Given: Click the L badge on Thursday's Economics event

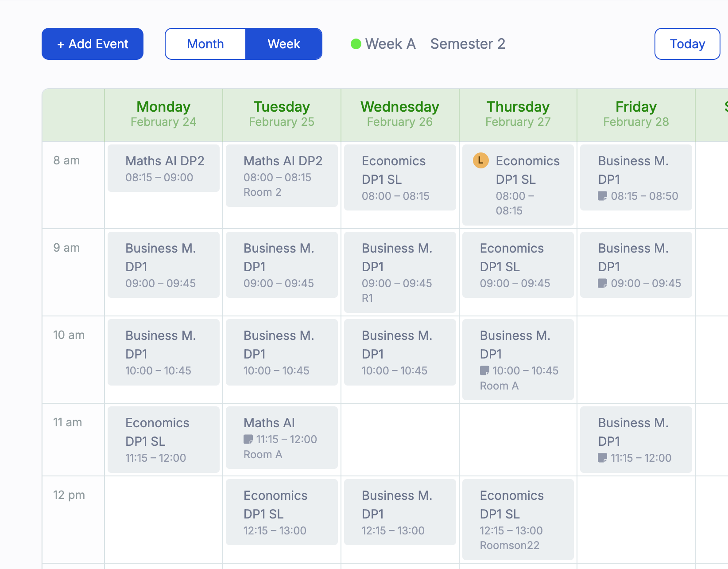Looking at the screenshot, I should (480, 161).
